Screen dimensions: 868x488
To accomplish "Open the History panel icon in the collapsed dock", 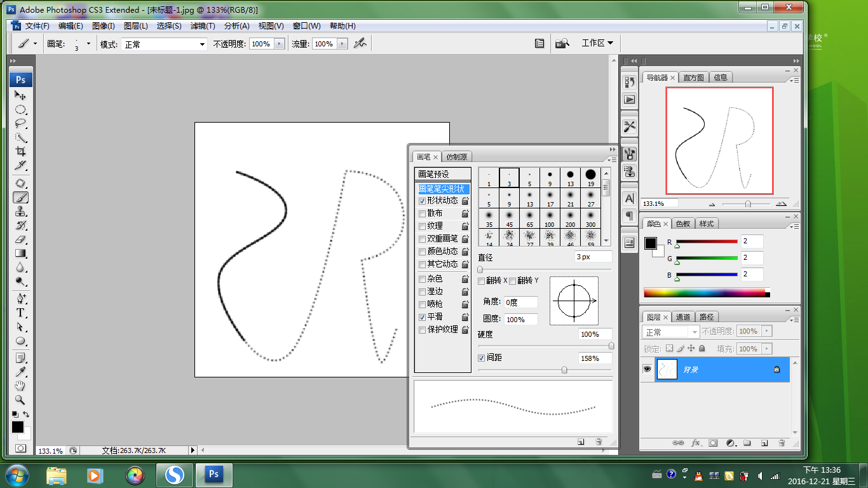I will coord(629,82).
